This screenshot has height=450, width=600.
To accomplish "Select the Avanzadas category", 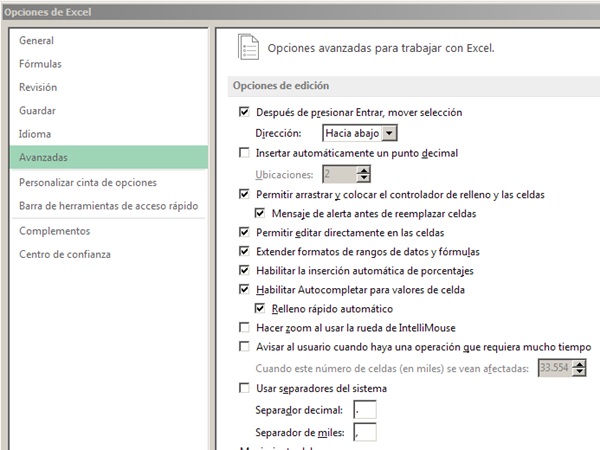I will click(109, 157).
